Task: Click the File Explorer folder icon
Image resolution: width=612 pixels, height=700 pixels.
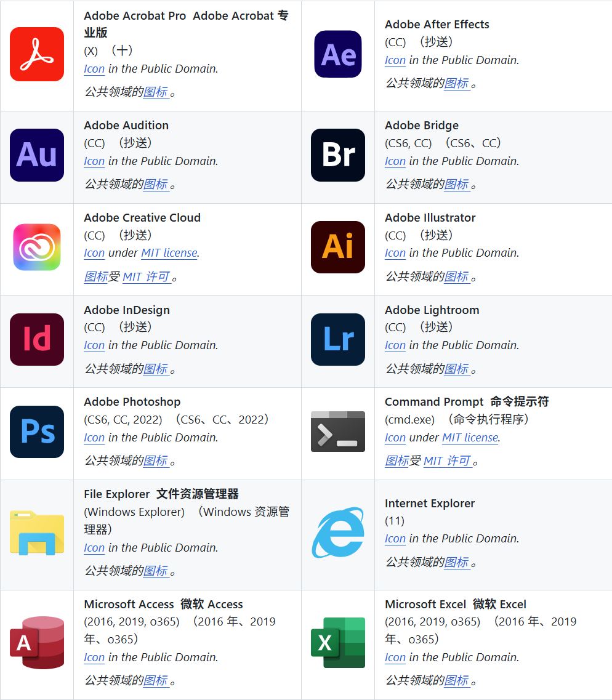Action: pyautogui.click(x=37, y=533)
